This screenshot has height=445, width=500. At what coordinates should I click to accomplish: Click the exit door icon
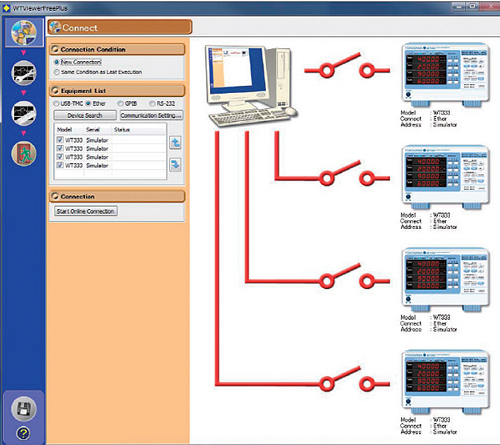[23, 153]
